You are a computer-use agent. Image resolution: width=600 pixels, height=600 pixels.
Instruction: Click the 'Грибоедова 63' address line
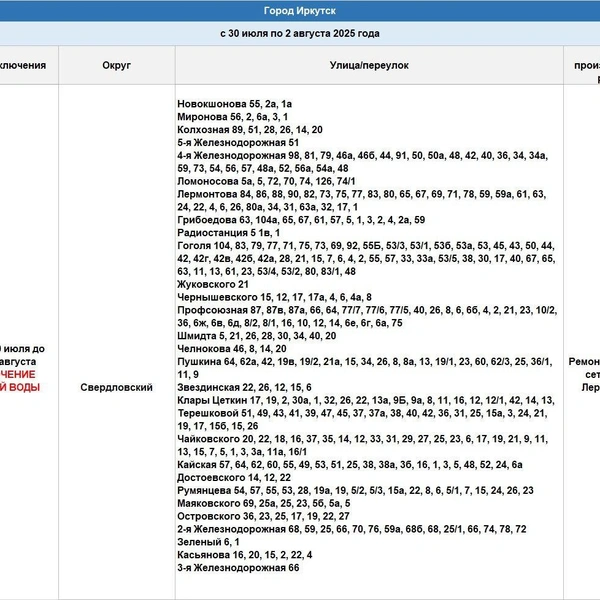pos(301,220)
